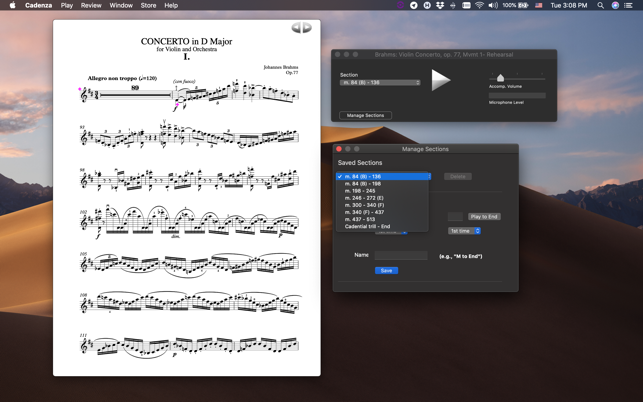Click Delete in Manage Sections window
Screen dimensions: 643x402
[x=458, y=176]
